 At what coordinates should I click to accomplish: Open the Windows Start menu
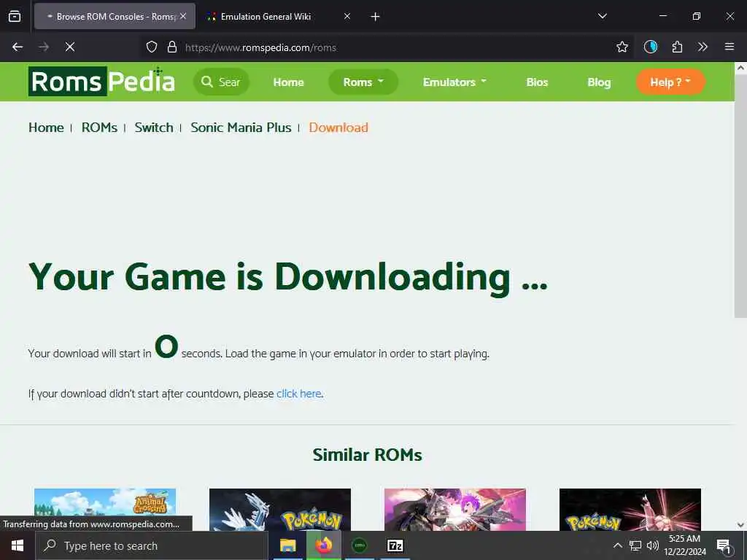[18, 545]
